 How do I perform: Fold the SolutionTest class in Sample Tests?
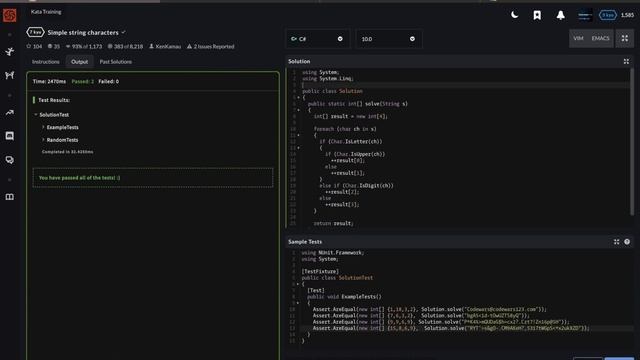coord(298,284)
